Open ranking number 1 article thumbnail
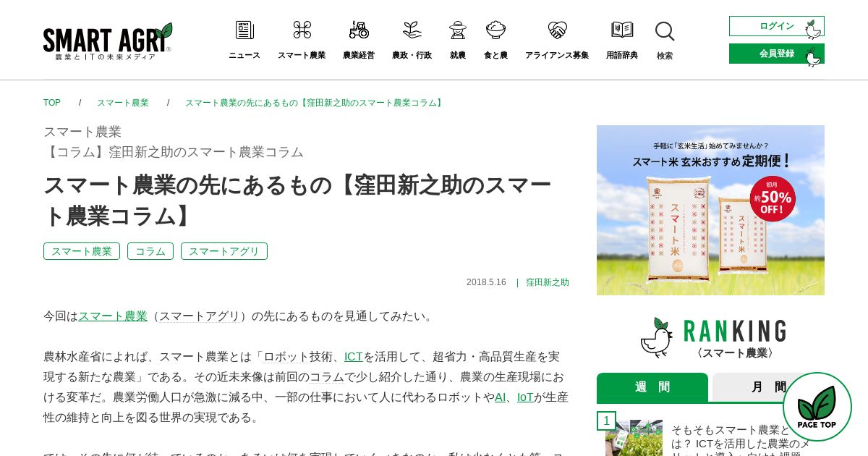The image size is (868, 456). (x=634, y=438)
